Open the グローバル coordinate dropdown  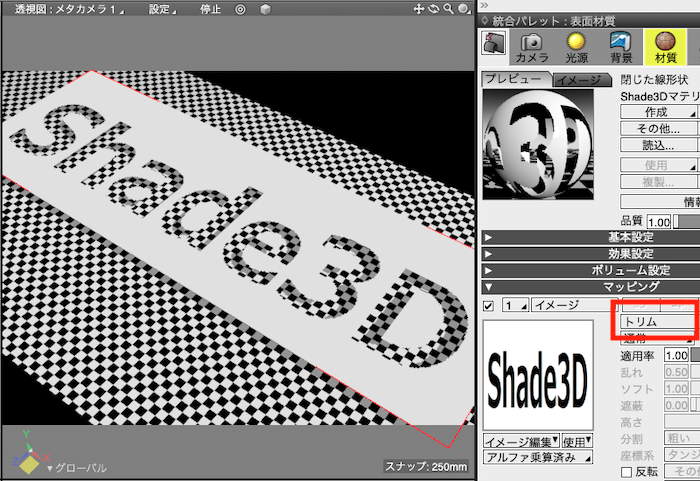pyautogui.click(x=77, y=468)
